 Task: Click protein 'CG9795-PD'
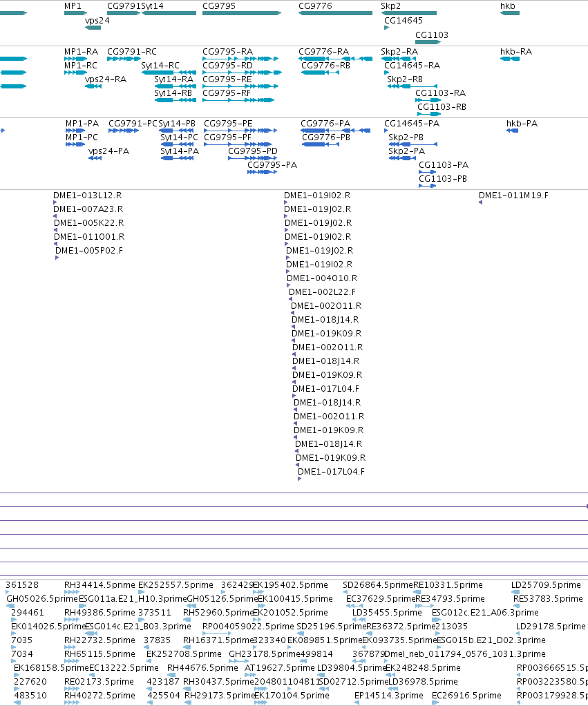[253, 151]
